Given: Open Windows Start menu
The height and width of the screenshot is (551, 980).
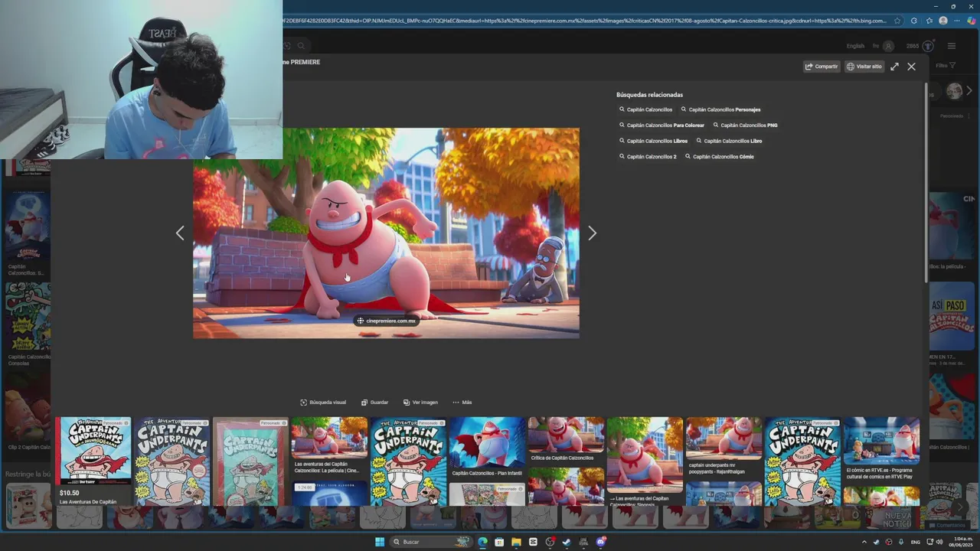Looking at the screenshot, I should click(x=379, y=542).
